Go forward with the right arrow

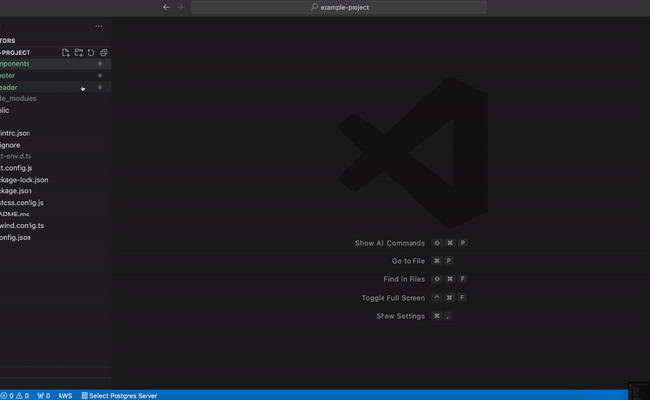(180, 7)
